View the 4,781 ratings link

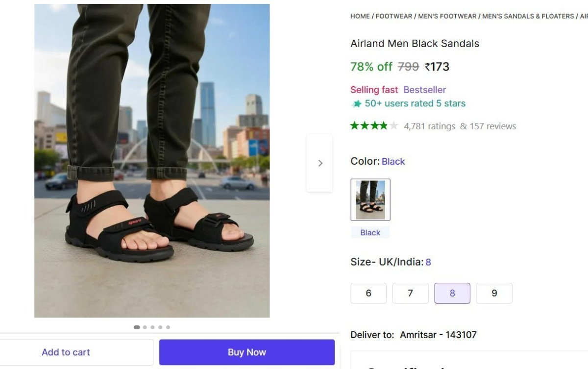coord(429,126)
